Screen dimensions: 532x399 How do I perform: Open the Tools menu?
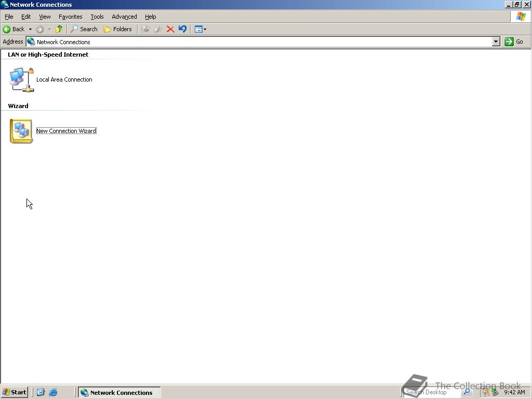click(x=97, y=17)
